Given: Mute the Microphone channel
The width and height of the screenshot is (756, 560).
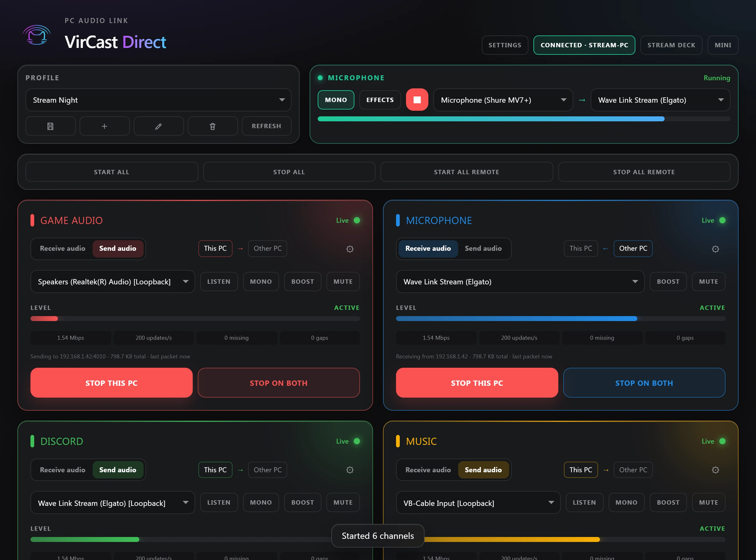Looking at the screenshot, I should (x=708, y=281).
